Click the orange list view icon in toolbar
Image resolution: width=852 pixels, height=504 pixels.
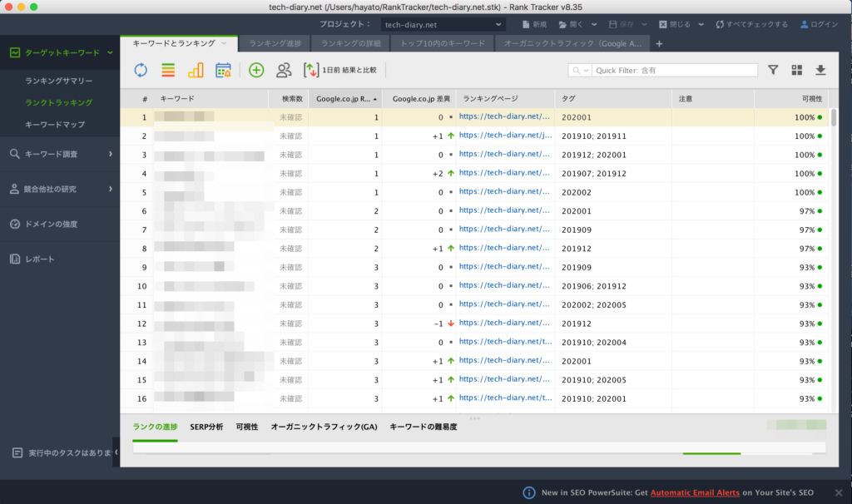168,70
